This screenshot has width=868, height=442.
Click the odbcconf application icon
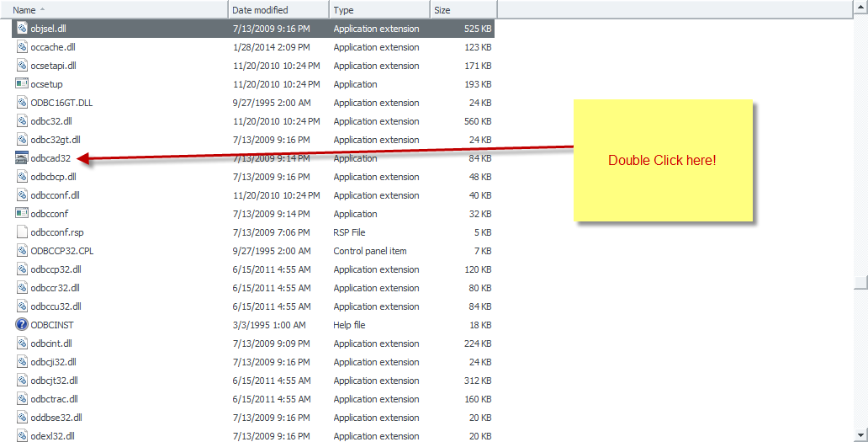coord(22,214)
